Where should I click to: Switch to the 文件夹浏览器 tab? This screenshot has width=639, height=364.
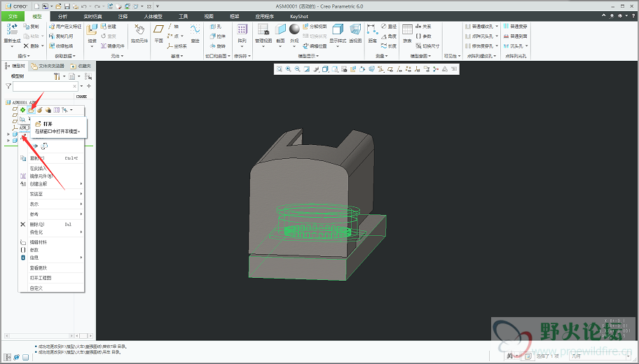(x=48, y=66)
